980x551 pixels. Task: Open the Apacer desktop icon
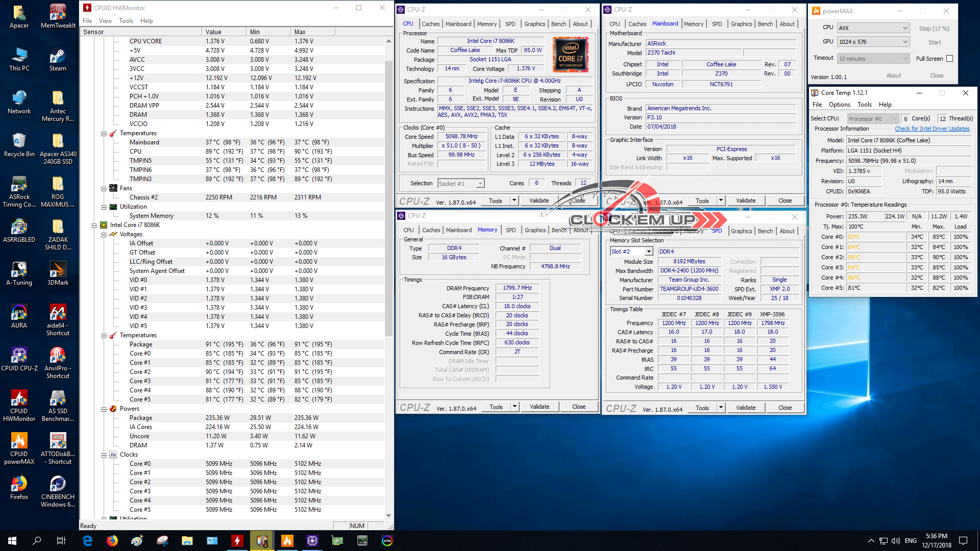[19, 16]
